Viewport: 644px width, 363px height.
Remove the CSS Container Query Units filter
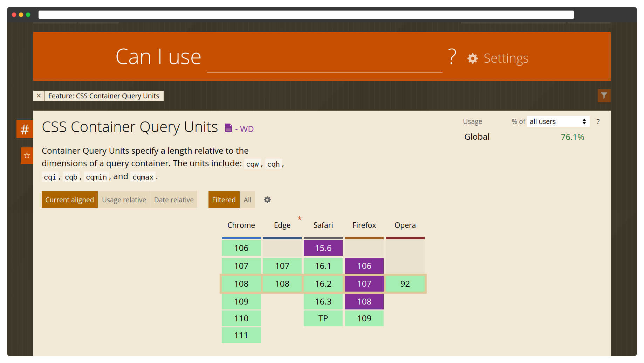[39, 96]
